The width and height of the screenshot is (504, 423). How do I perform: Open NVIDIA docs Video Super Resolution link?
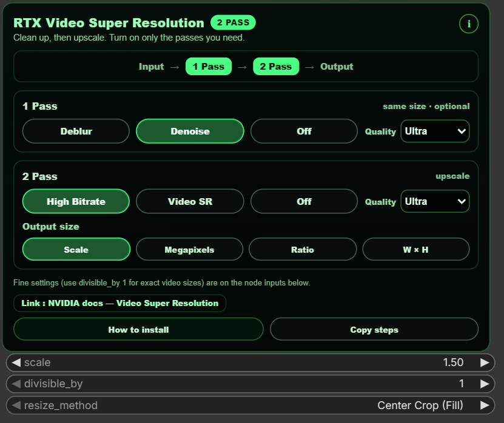click(120, 303)
